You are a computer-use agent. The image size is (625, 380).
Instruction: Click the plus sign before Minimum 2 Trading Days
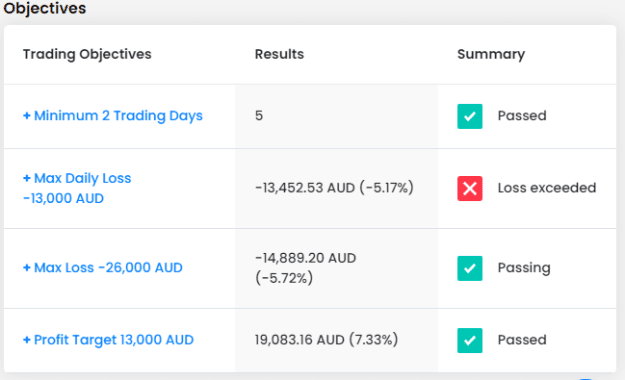click(27, 116)
